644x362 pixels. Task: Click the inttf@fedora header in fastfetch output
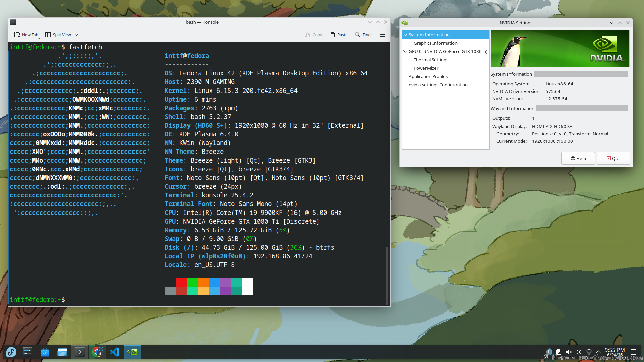tap(186, 56)
